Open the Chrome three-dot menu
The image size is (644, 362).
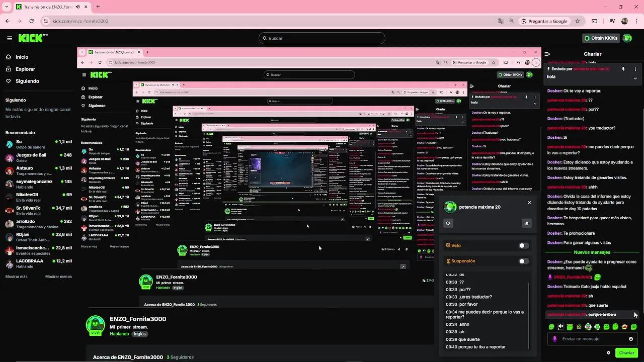point(636,21)
